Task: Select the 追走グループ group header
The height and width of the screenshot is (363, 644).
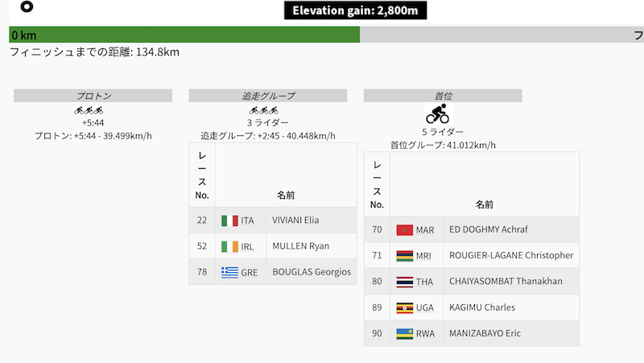Action: click(268, 96)
